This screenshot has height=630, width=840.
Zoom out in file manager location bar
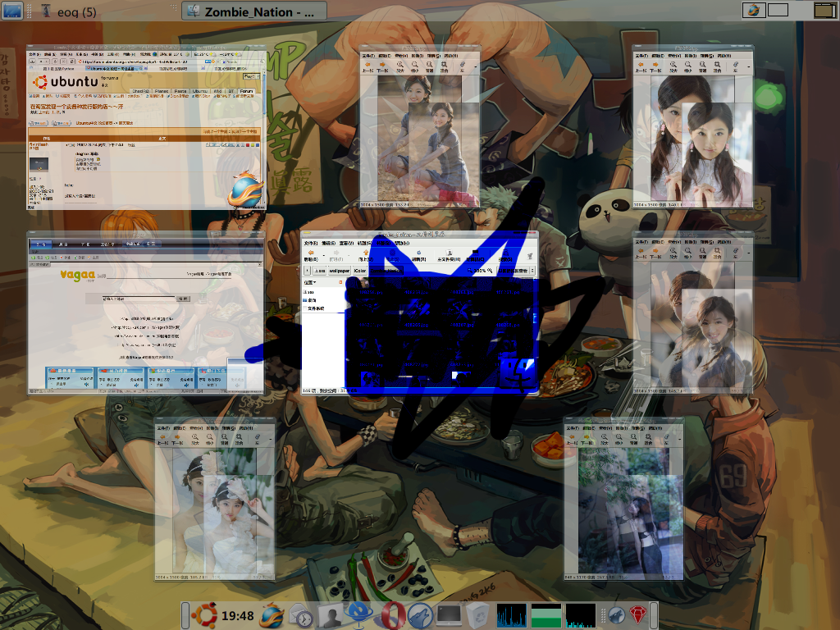click(x=470, y=271)
